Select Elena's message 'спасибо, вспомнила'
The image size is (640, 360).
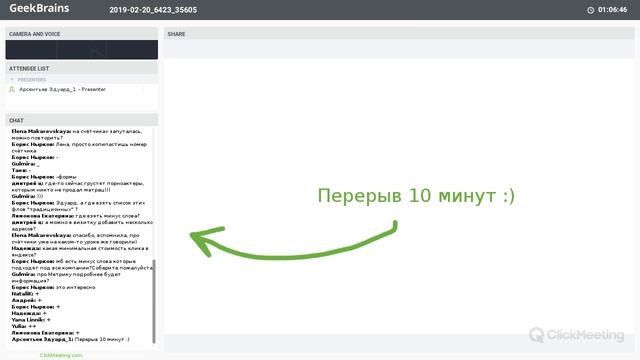pyautogui.click(x=76, y=238)
